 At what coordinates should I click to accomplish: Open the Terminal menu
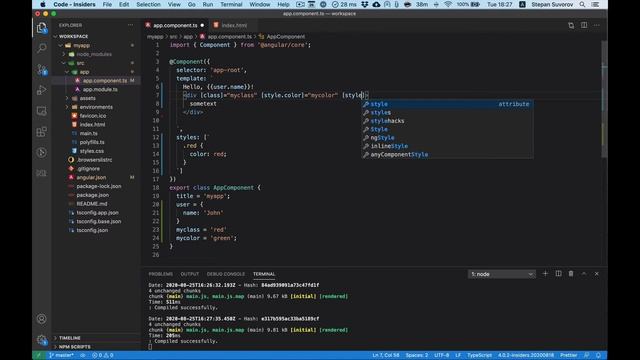pos(231,4)
